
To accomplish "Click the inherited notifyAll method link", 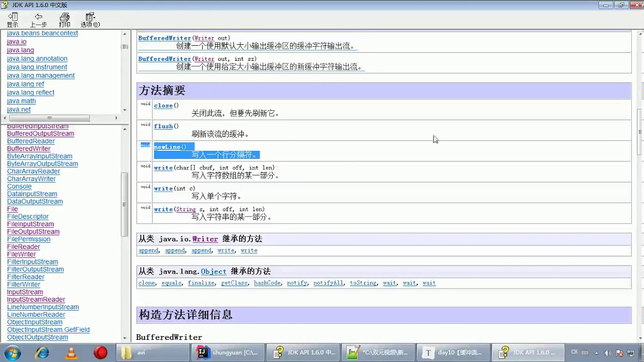I will click(329, 283).
